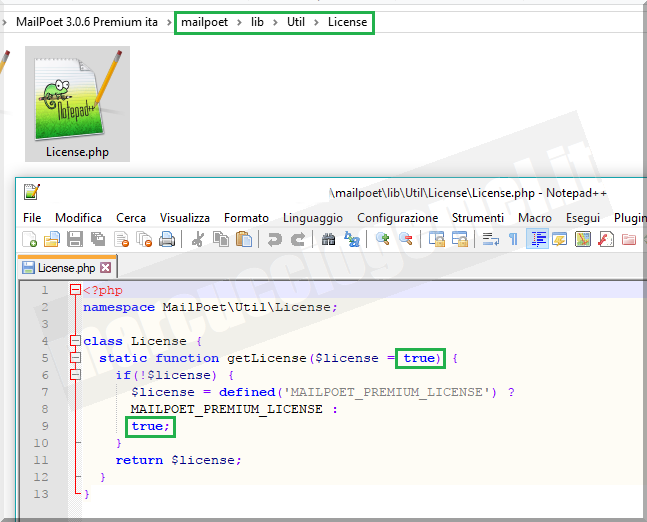Zoom in using the magnifier plus icon
The height and width of the screenshot is (522, 647).
click(383, 239)
